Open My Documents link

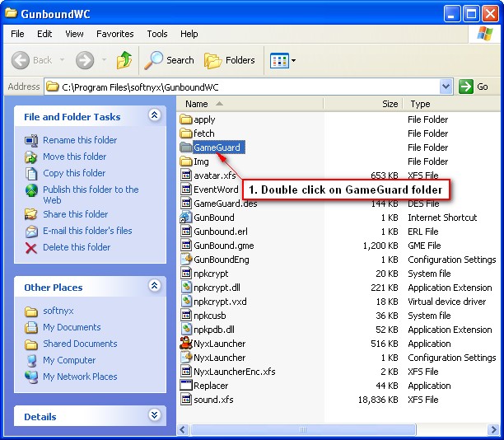(72, 327)
